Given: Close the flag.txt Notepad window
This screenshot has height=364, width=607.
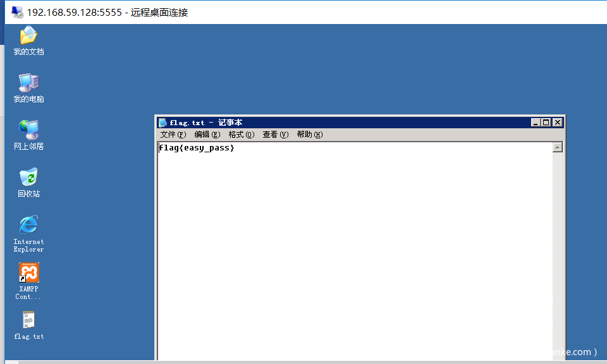Looking at the screenshot, I should click(558, 123).
